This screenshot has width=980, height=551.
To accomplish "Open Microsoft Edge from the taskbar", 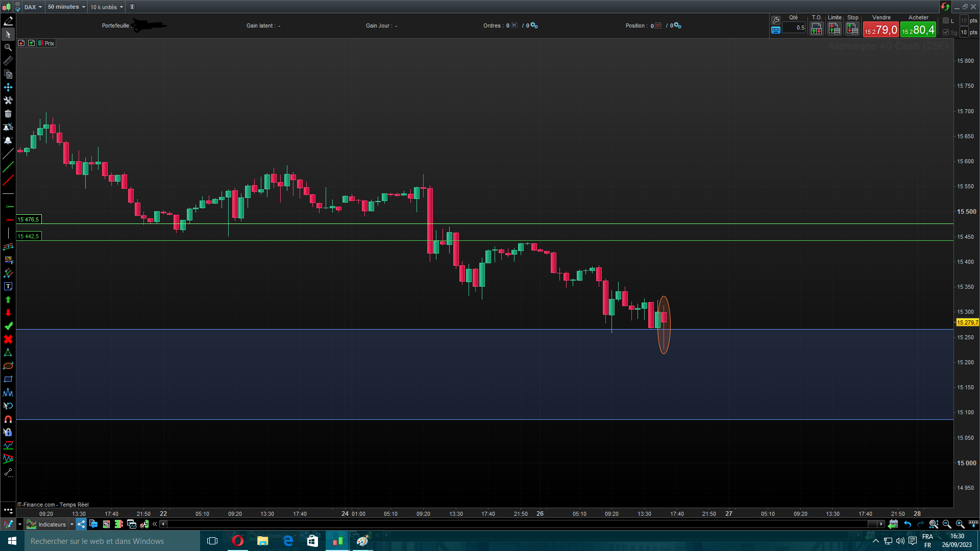I will pyautogui.click(x=288, y=541).
